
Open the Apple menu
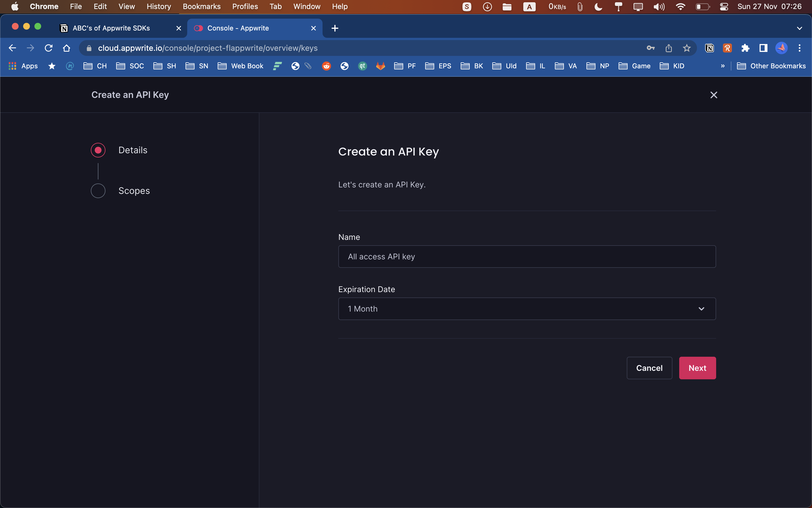(x=15, y=6)
